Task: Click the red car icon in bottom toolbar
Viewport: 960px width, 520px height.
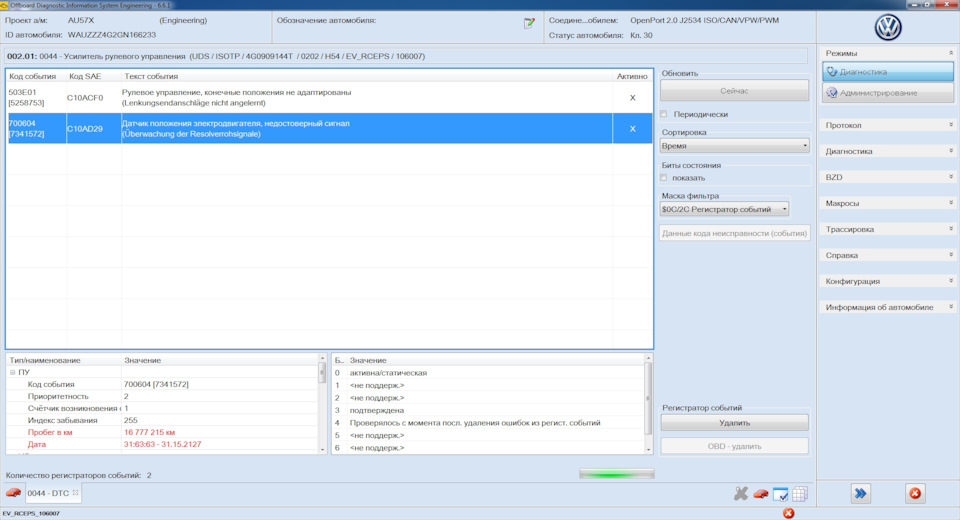Action: (x=760, y=494)
